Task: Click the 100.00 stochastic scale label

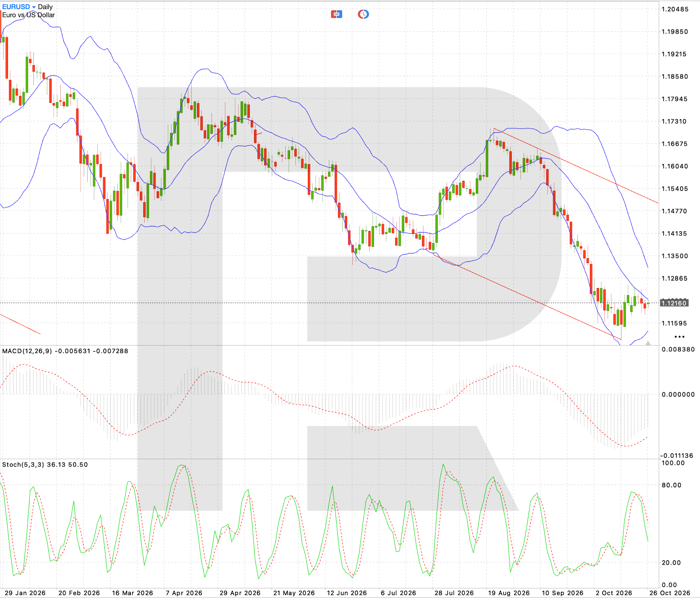Action: [673, 463]
